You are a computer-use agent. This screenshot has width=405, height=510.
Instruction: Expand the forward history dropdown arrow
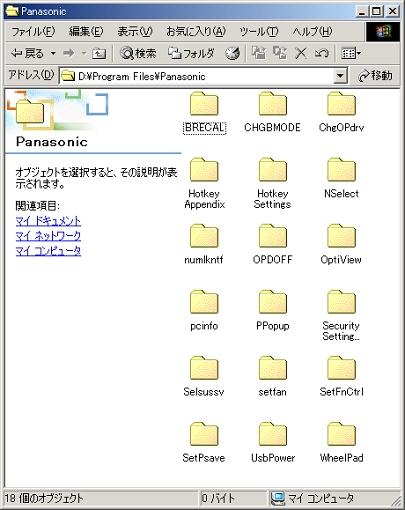pos(84,53)
